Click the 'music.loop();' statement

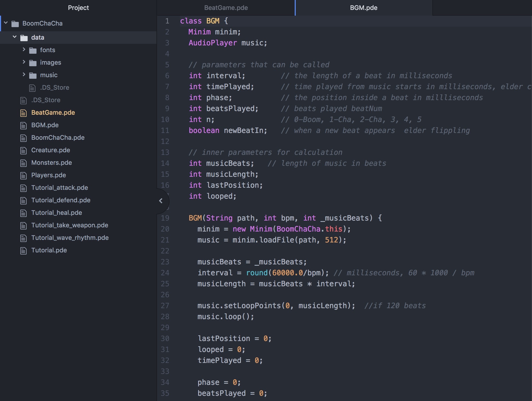tap(226, 317)
